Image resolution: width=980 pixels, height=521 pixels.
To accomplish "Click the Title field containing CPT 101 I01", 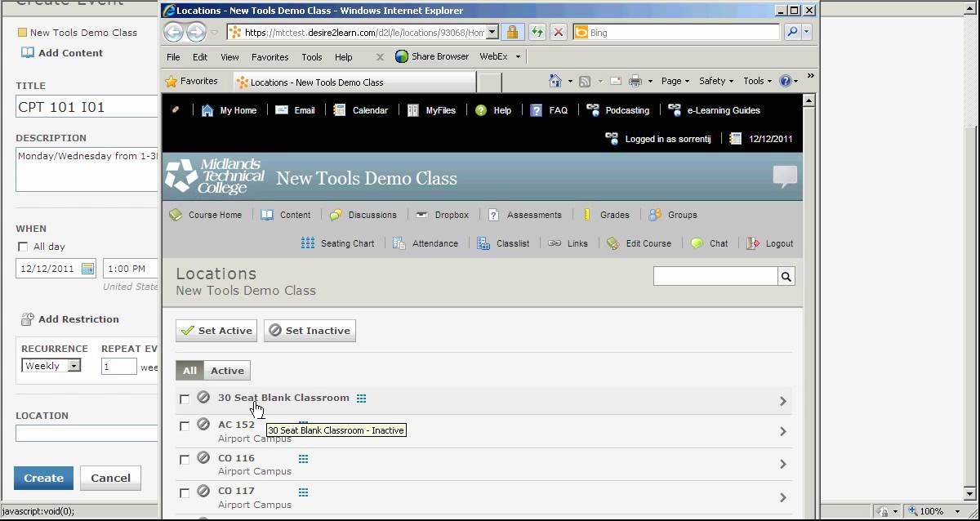I will 87,107.
